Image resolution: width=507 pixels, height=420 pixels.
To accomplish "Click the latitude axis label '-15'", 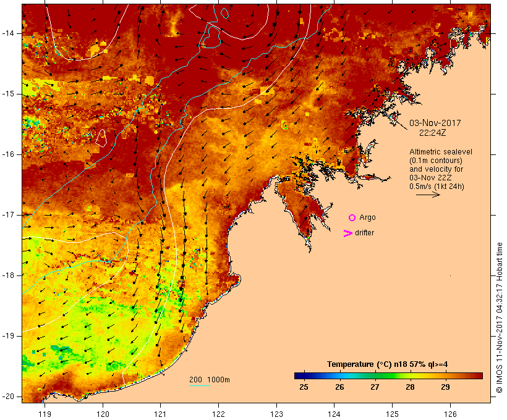I will click(x=7, y=94).
